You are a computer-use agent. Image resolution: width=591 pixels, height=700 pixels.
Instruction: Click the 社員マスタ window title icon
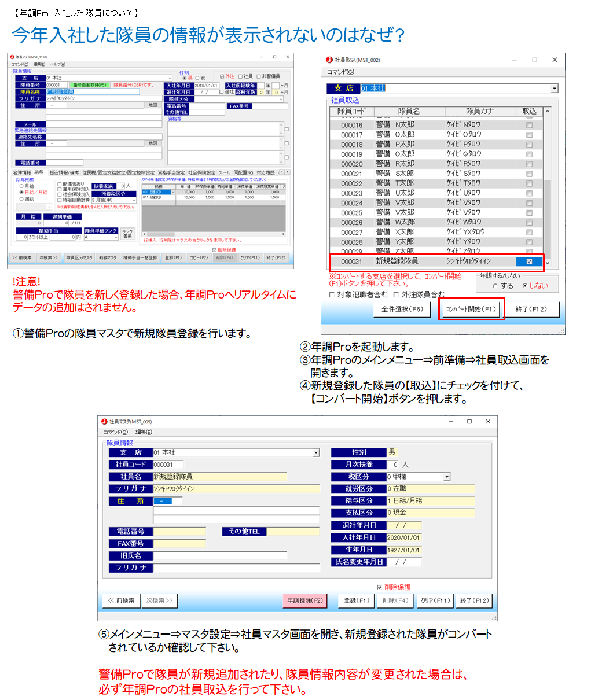[x=104, y=422]
